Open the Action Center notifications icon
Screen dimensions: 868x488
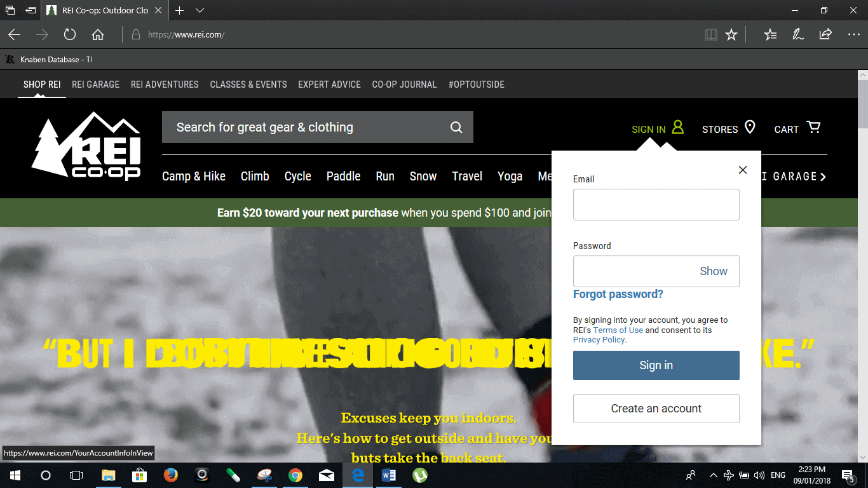848,475
